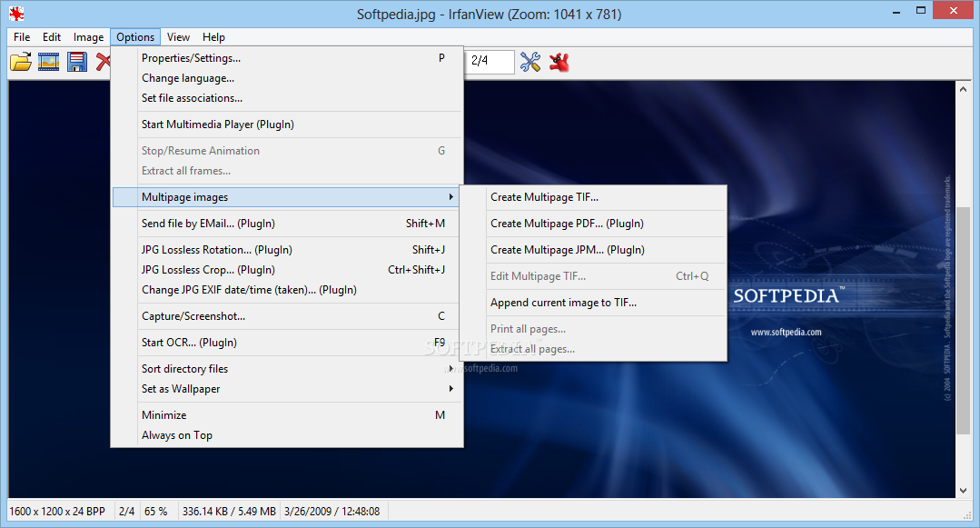This screenshot has width=980, height=528.
Task: Toggle Always on Top option
Action: pos(288,434)
